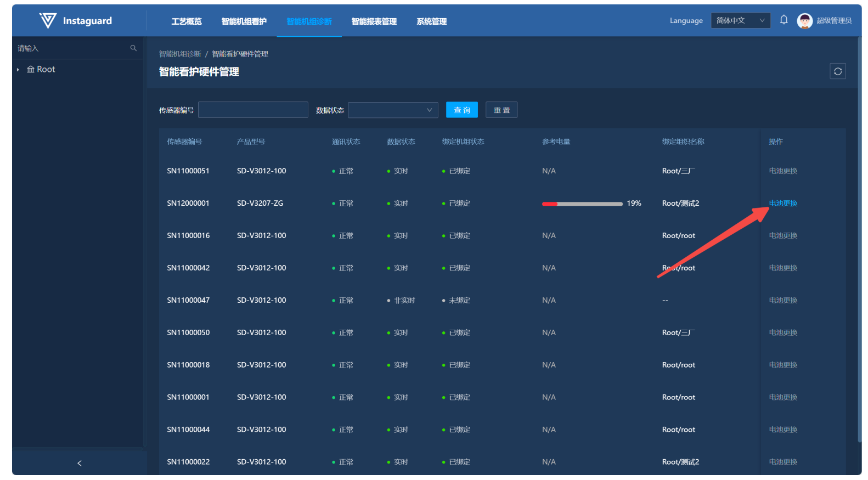Image resolution: width=868 pixels, height=480 pixels.
Task: Open the 数据状态 dropdown
Action: pos(393,110)
